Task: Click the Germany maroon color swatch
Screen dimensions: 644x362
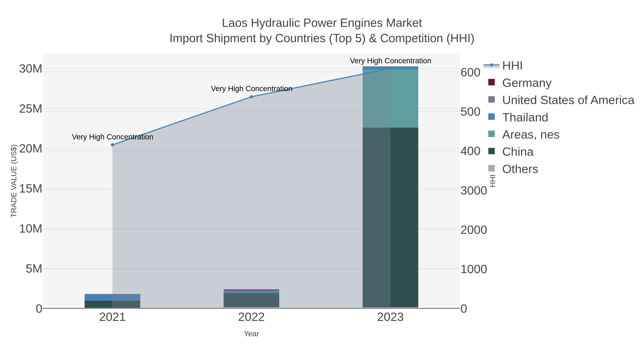Action: click(x=492, y=82)
